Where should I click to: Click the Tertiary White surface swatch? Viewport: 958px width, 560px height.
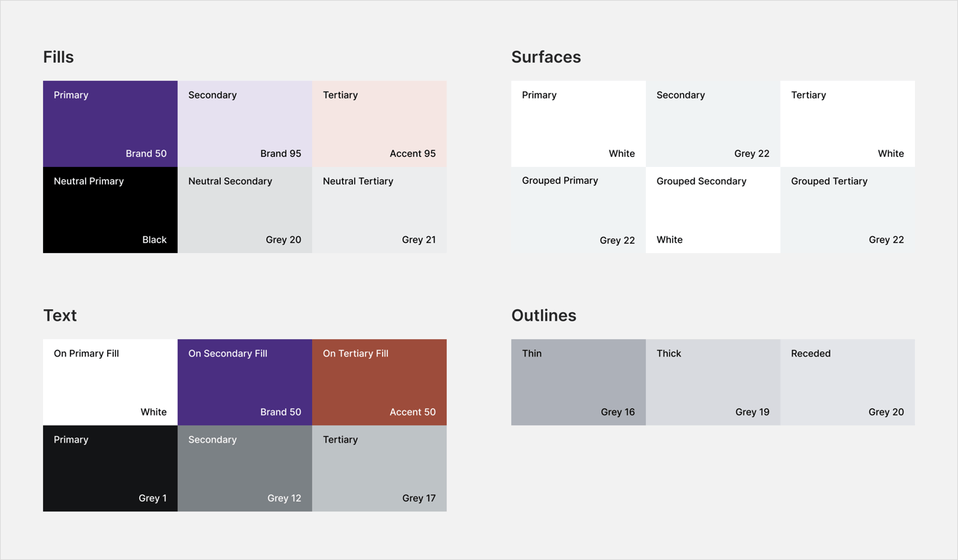(847, 124)
